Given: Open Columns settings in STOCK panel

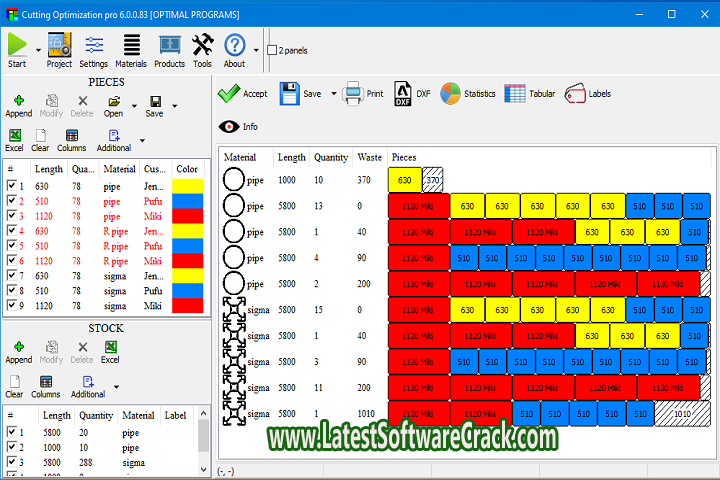Looking at the screenshot, I should tap(45, 387).
